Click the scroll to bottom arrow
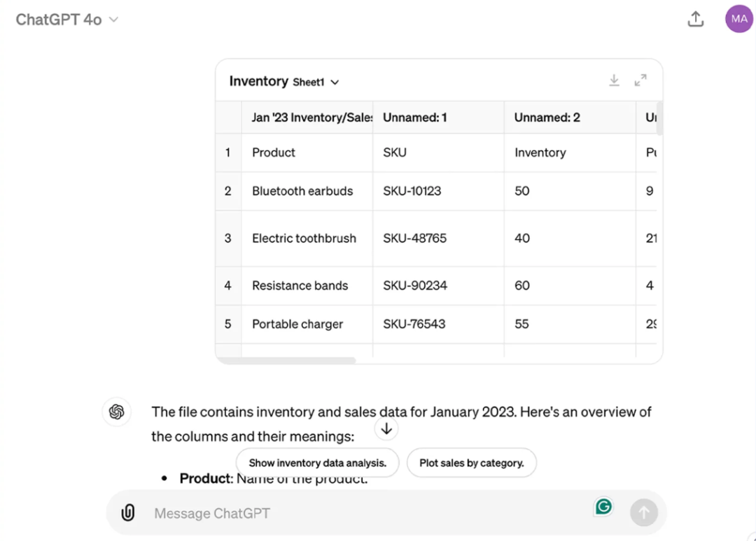The height and width of the screenshot is (541, 756). (x=386, y=428)
